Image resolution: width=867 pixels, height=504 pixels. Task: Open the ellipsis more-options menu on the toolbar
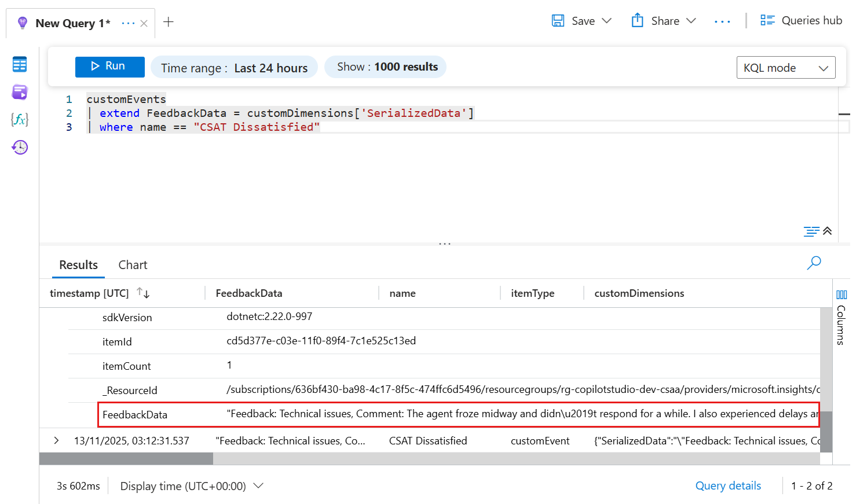pyautogui.click(x=722, y=20)
